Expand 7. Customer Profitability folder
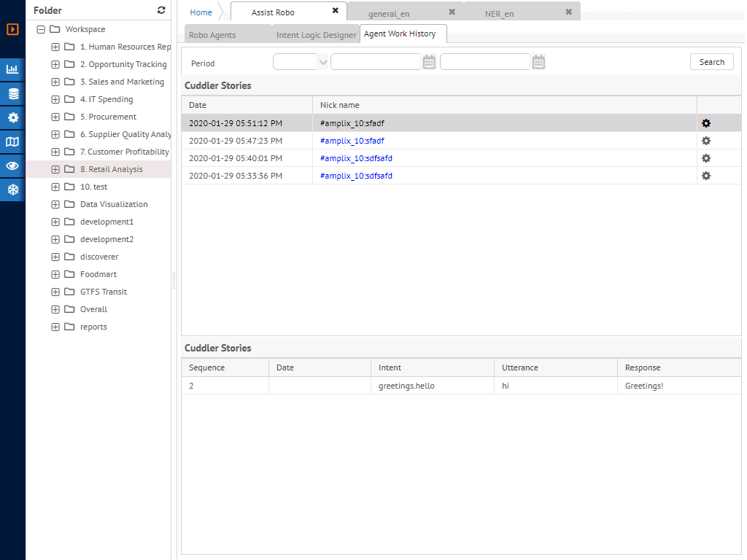This screenshot has height=560, width=747. click(55, 152)
